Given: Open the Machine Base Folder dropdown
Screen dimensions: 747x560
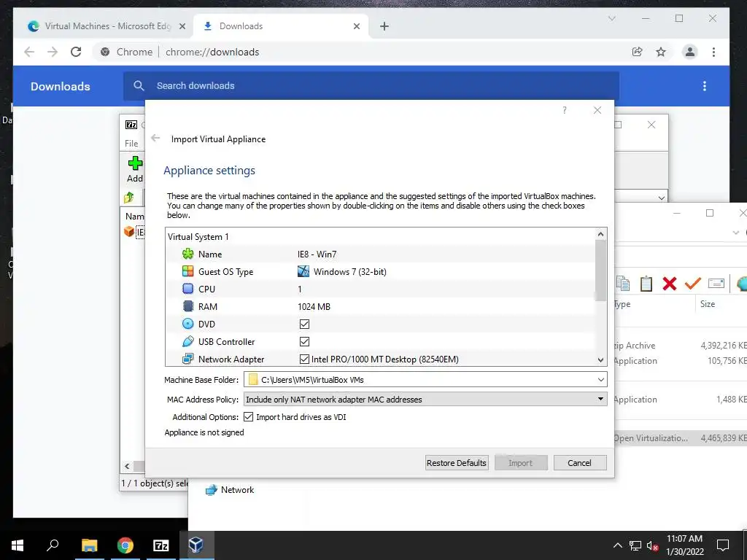Looking at the screenshot, I should coord(601,379).
